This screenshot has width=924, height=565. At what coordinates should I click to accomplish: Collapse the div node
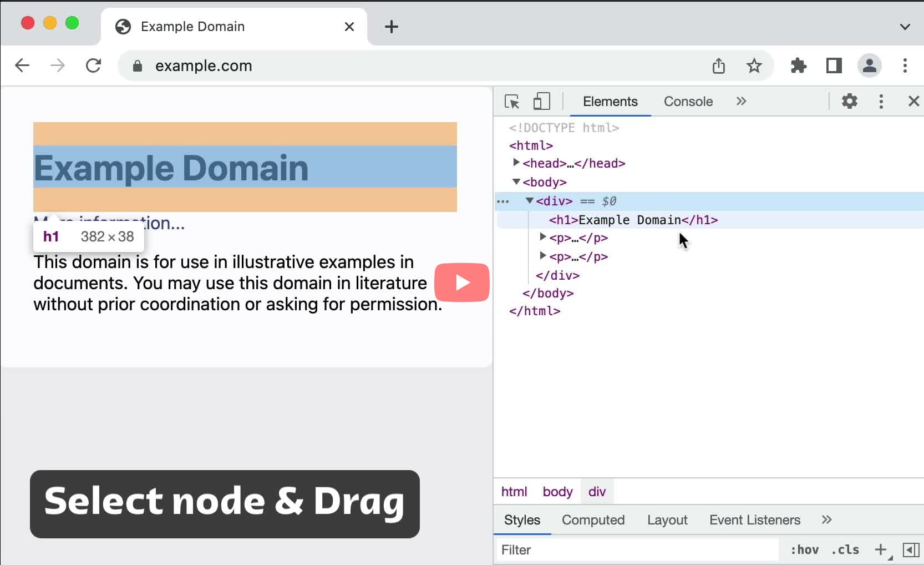pos(530,200)
